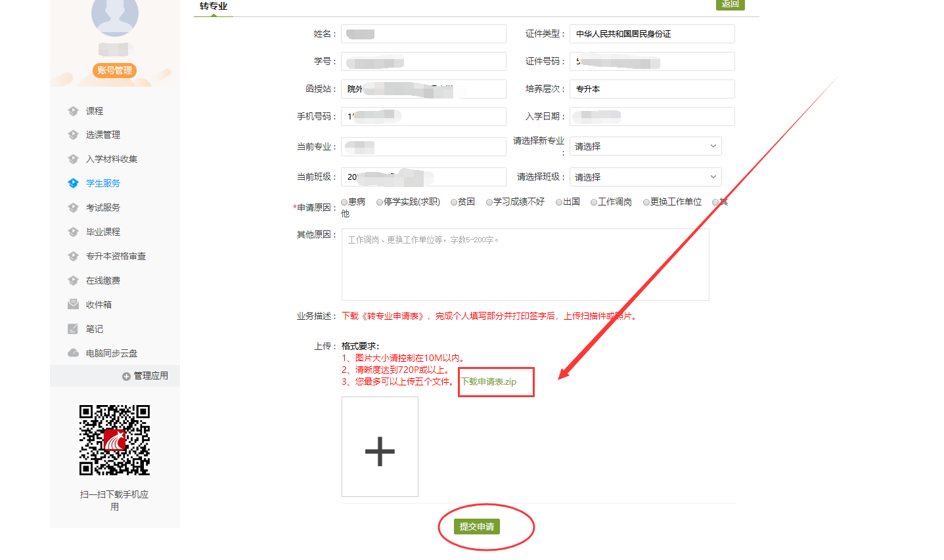944x560 pixels.
Task: Open the 收件箱 envelope icon
Action: (x=73, y=305)
